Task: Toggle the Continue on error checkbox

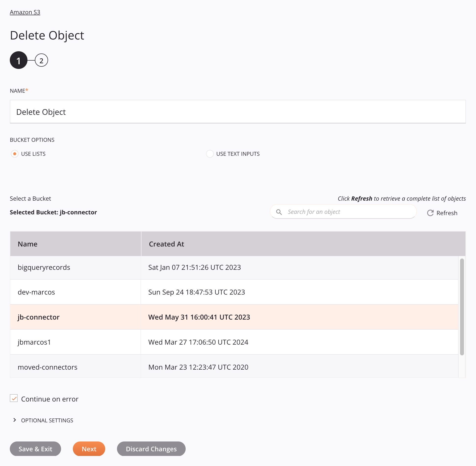Action: point(14,399)
